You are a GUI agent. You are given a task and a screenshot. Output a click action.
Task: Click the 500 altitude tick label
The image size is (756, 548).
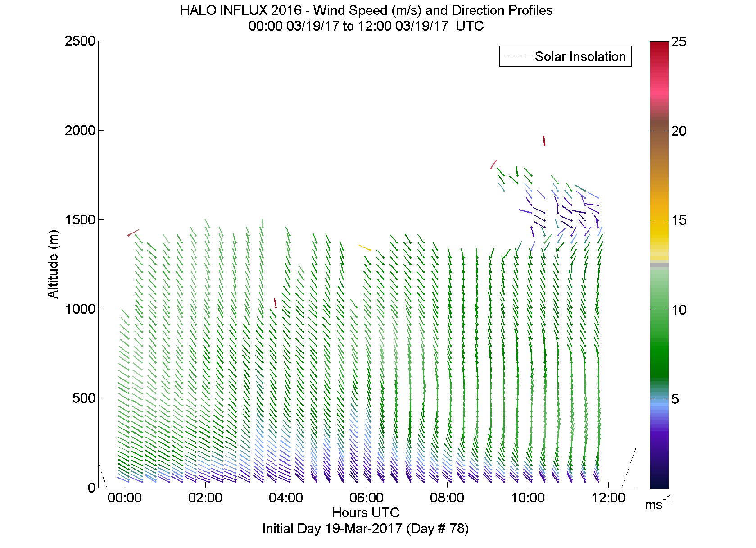point(84,398)
